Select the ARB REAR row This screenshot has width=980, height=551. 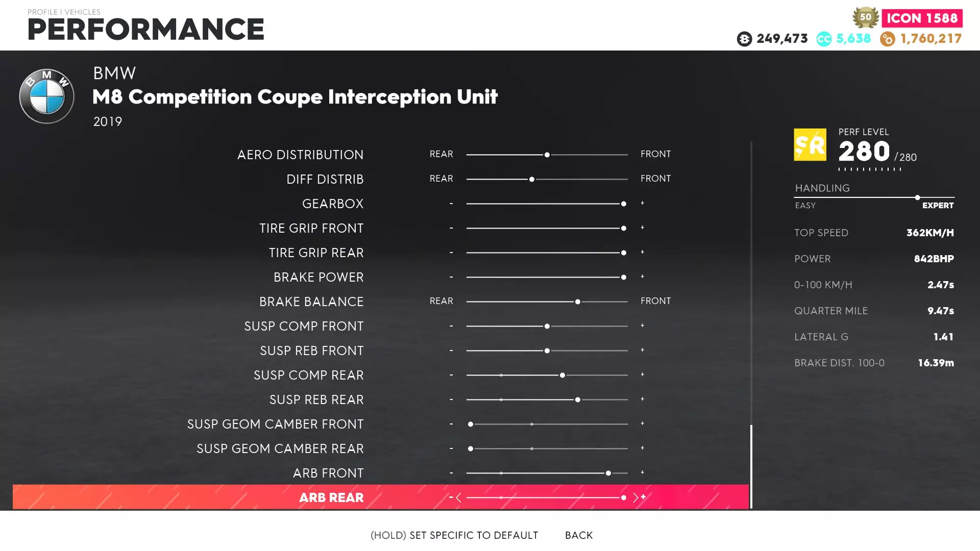click(x=331, y=497)
